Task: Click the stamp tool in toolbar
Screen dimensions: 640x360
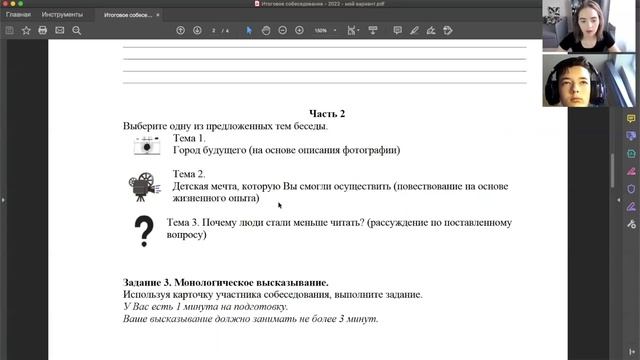Action: tap(448, 31)
